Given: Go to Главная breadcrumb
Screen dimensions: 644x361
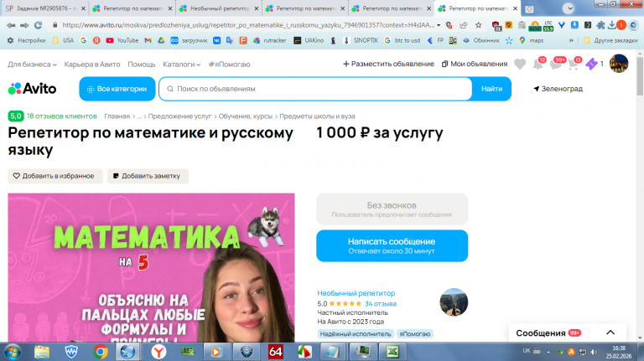Looking at the screenshot, I should click(117, 116).
